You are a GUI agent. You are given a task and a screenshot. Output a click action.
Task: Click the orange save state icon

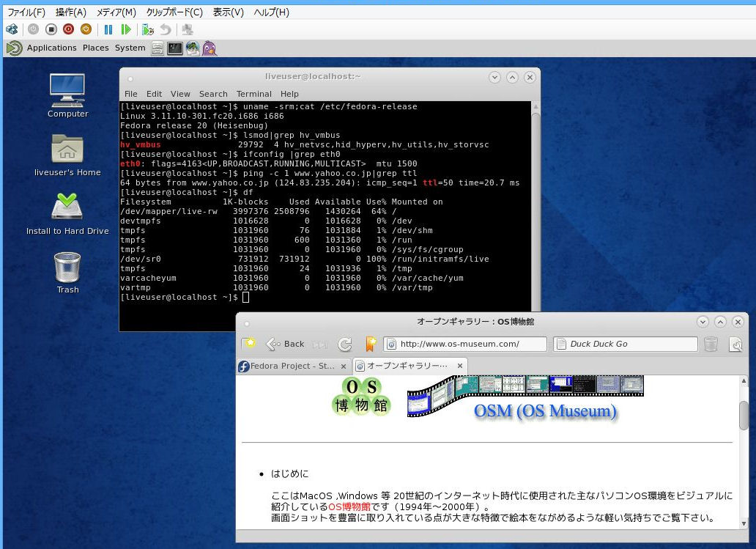point(86,30)
